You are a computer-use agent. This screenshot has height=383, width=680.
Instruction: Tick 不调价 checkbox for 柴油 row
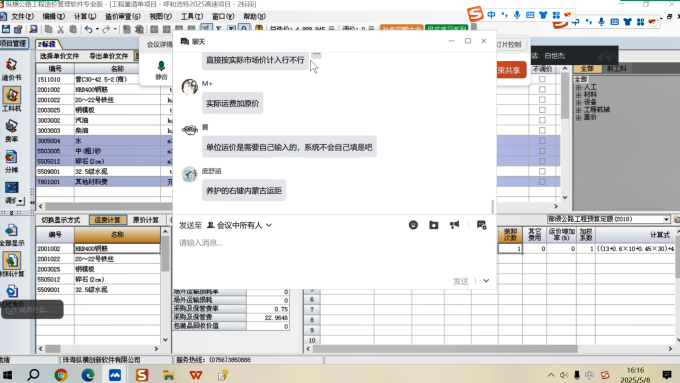click(542, 130)
